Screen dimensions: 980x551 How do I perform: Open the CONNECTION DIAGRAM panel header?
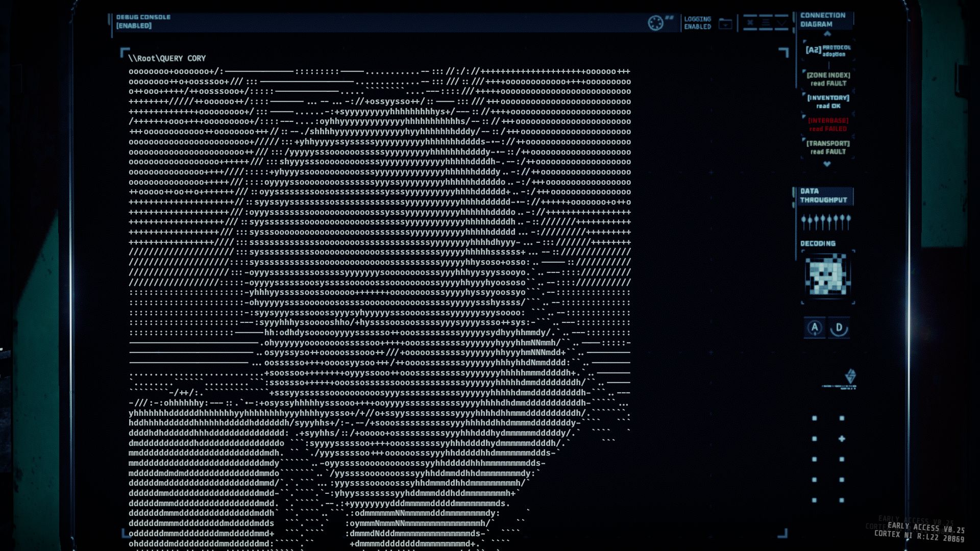coord(822,19)
